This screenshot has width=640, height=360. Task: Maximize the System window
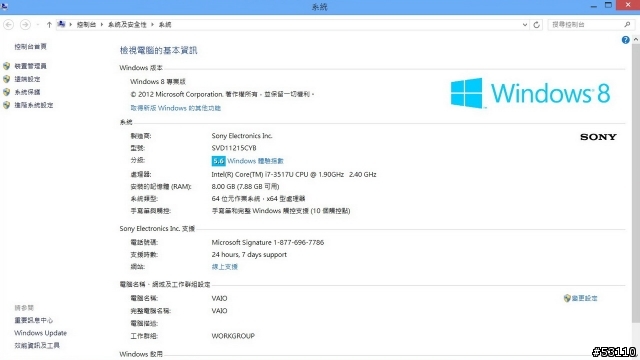pos(608,5)
